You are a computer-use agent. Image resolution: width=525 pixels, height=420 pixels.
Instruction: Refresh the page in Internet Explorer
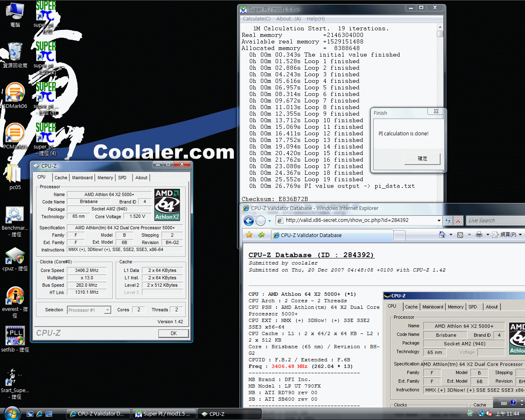448,220
